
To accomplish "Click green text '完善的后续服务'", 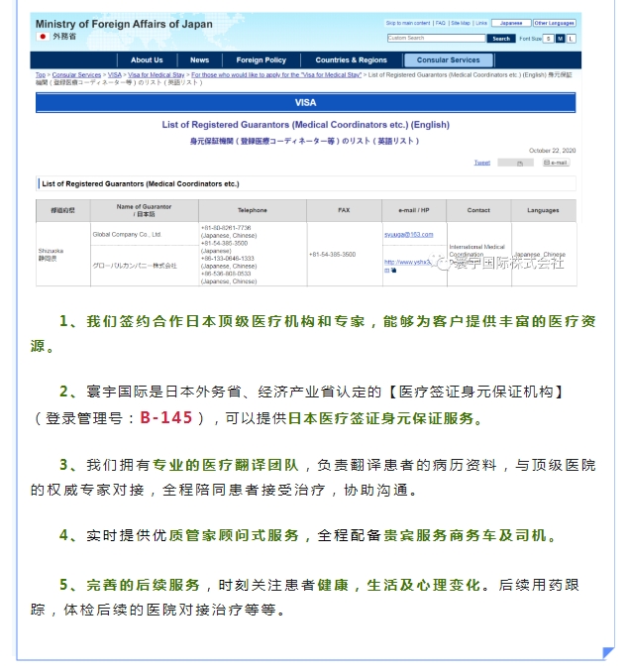I will (x=143, y=585).
